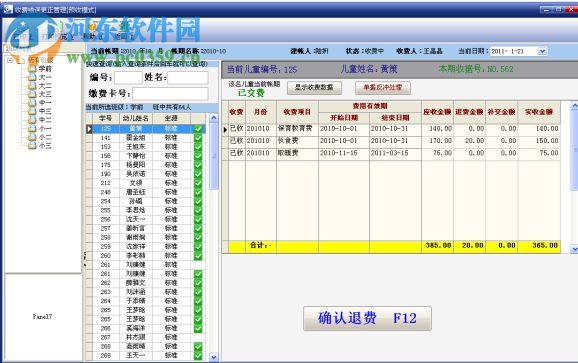Click the 170.00 receivable amount cell
Screen dimensions: 578x363
(x=438, y=141)
